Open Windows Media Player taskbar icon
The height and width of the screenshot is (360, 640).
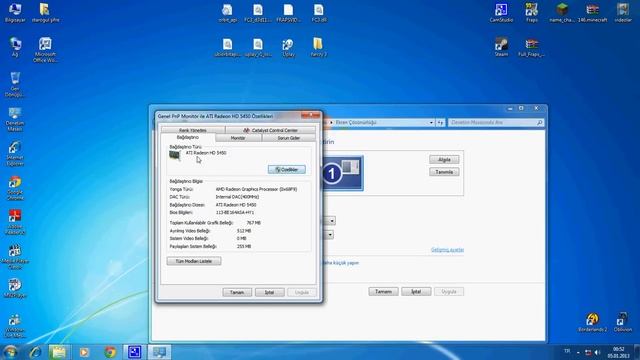(84, 352)
